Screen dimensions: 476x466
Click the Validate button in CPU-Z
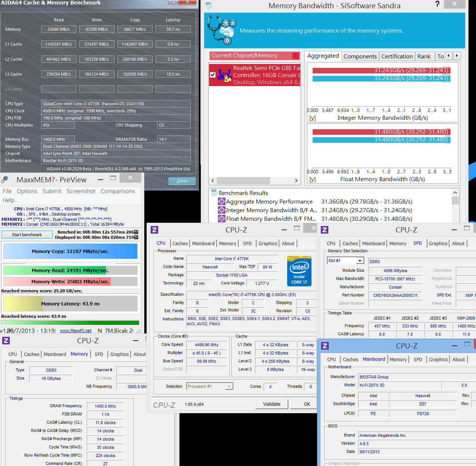[x=272, y=404]
